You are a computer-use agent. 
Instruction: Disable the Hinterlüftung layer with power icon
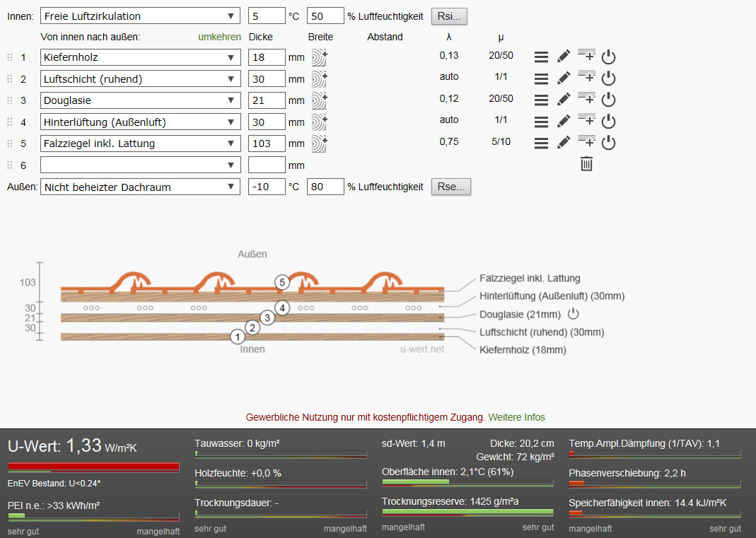608,122
